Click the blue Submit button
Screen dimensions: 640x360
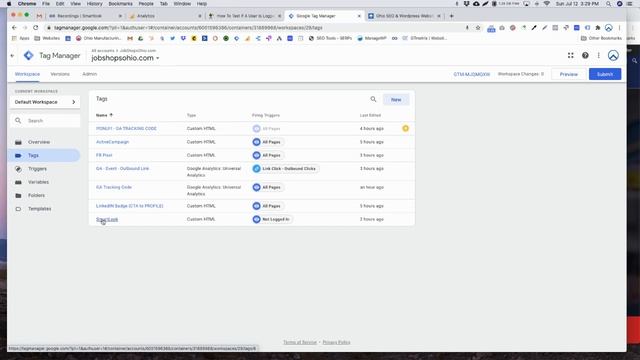605,74
